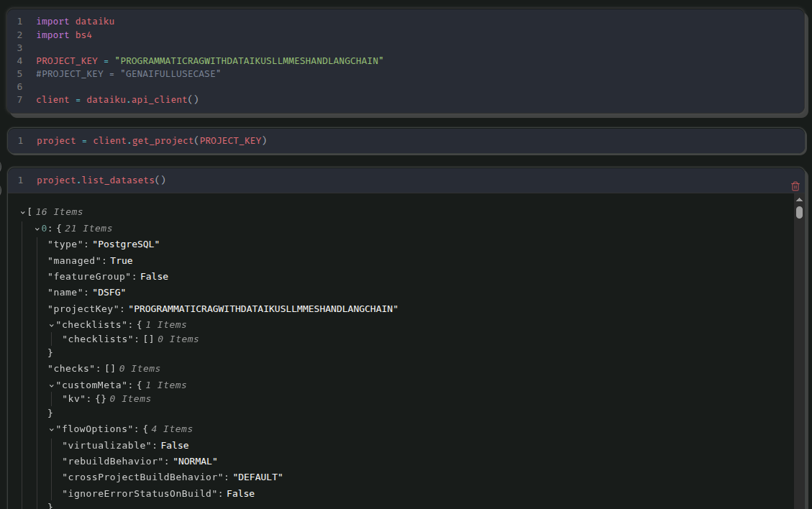The image size is (812, 509).
Task: Click the "checks": [] 0 Items row
Action: pos(104,369)
